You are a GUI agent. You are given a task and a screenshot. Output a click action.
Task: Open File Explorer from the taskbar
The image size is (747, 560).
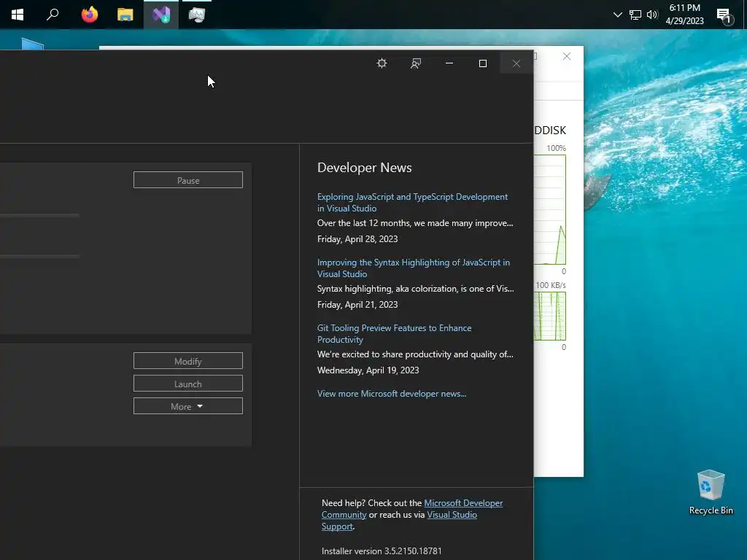click(125, 15)
